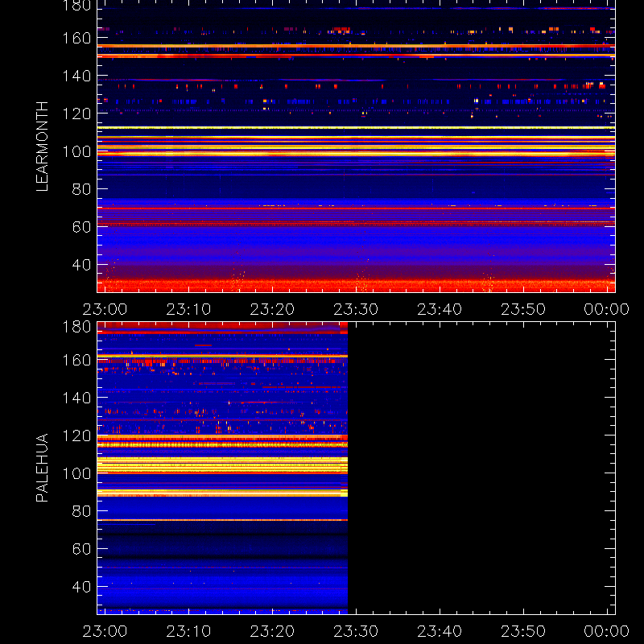Image resolution: width=644 pixels, height=644 pixels.
Task: Click the PALEHUA vertical axis label
Action: click(43, 468)
